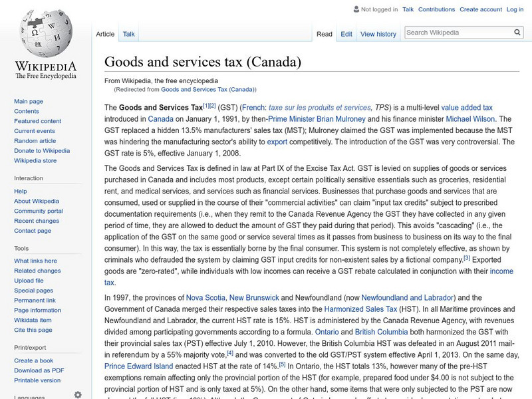
Task: Open Cite this page
Action: pyautogui.click(x=33, y=329)
